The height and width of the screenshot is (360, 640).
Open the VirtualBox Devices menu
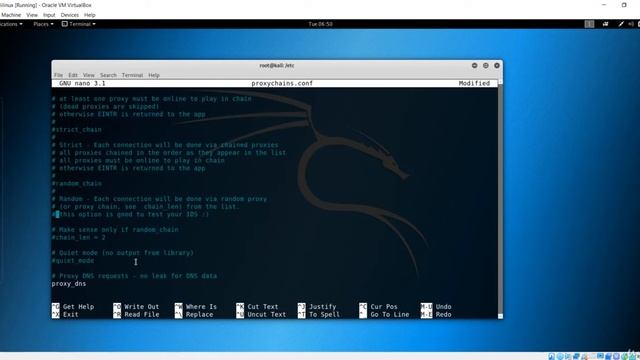pyautogui.click(x=69, y=15)
